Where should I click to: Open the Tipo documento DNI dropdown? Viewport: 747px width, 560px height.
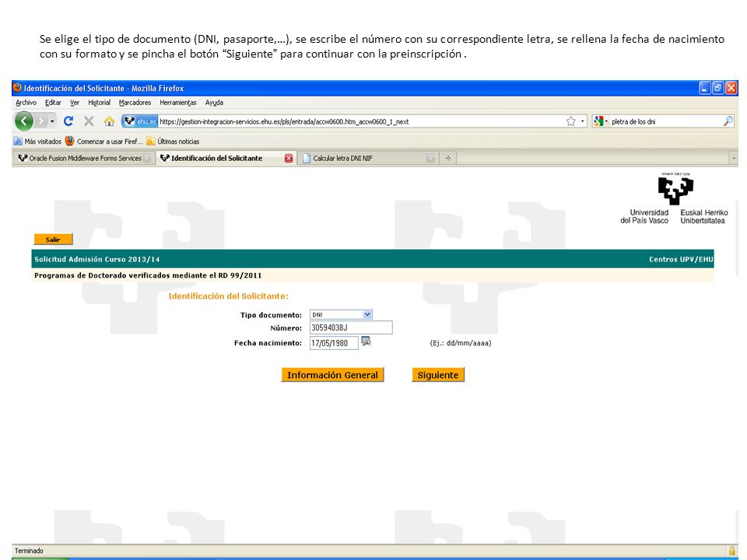341,314
